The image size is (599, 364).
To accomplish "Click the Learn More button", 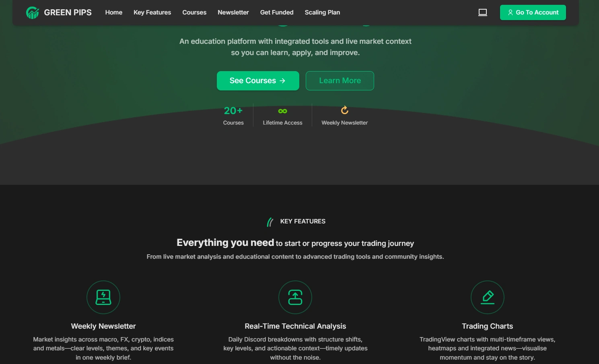I will click(x=340, y=81).
